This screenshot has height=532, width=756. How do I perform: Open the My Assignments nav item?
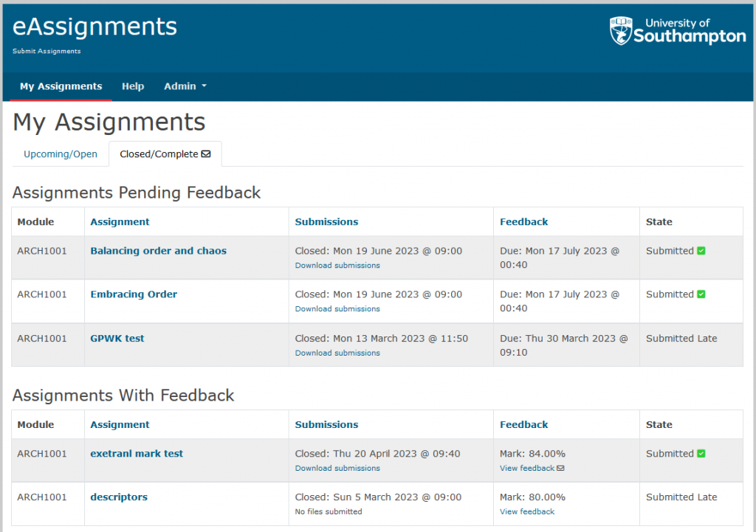click(61, 86)
